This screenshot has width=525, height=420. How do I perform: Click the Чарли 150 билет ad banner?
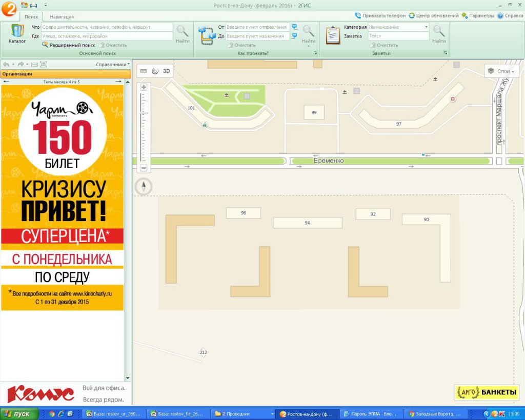tap(62, 197)
